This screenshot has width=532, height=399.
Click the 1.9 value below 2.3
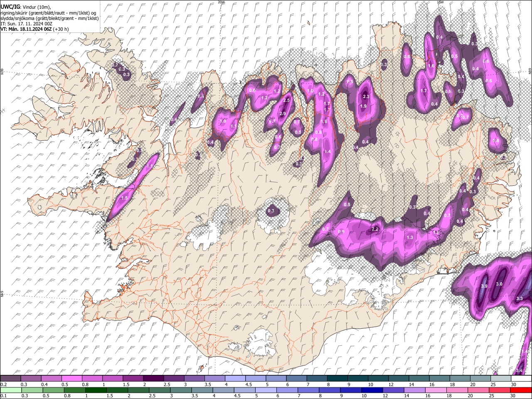pyautogui.click(x=363, y=106)
